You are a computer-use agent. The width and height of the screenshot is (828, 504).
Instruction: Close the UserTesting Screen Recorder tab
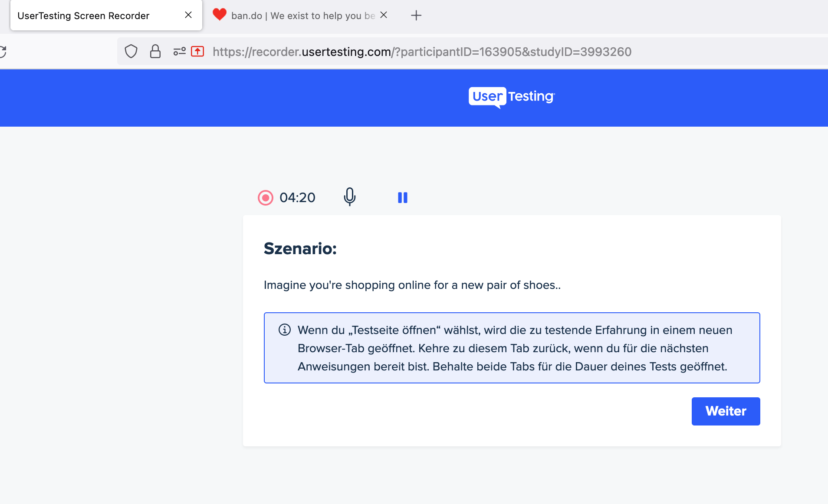pyautogui.click(x=188, y=15)
